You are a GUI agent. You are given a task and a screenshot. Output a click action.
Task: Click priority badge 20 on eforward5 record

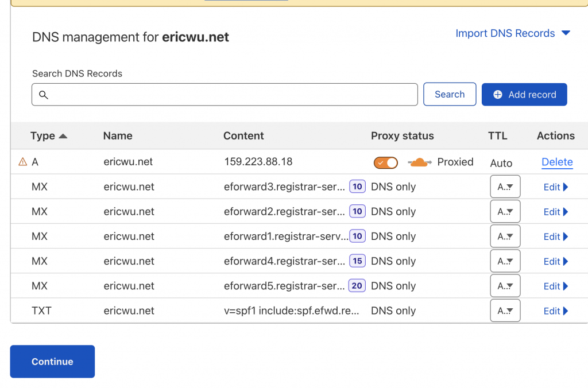pyautogui.click(x=357, y=286)
